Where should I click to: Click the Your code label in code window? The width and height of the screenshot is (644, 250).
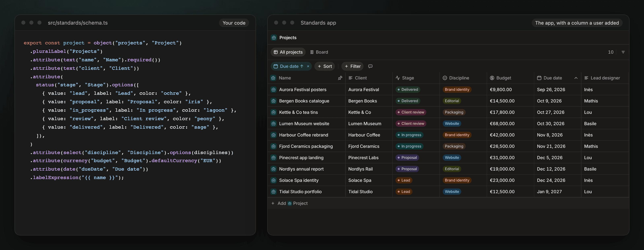(234, 23)
